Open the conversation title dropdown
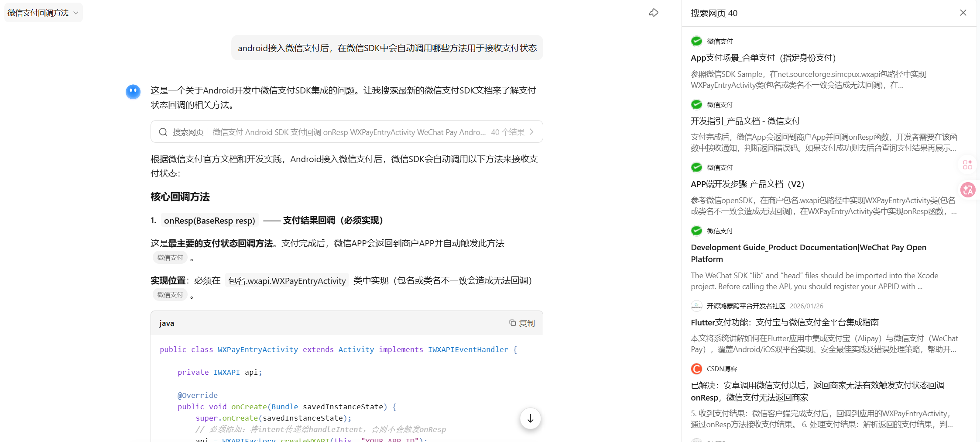This screenshot has height=442, width=980. (x=43, y=13)
